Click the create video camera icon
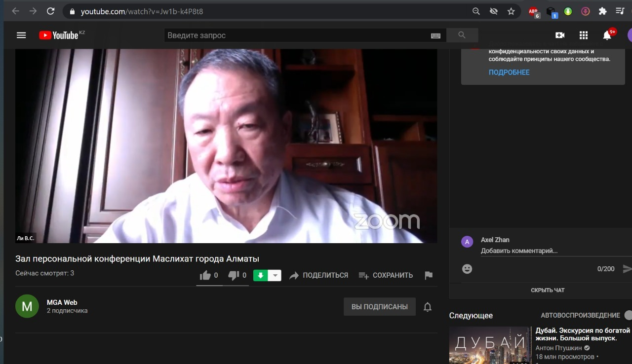 pos(560,35)
